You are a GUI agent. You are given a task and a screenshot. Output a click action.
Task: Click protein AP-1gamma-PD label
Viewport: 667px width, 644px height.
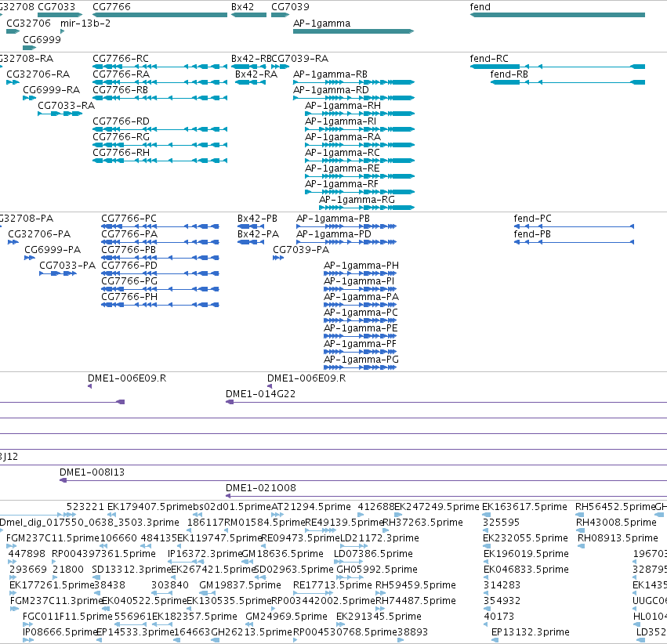pos(334,234)
